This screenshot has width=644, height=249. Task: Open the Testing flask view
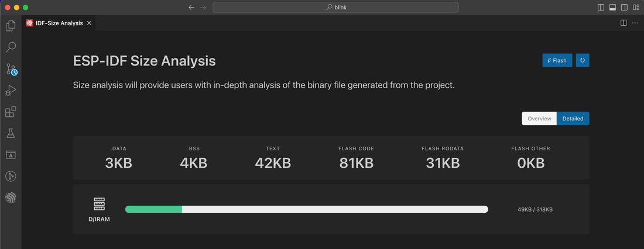[x=11, y=133]
